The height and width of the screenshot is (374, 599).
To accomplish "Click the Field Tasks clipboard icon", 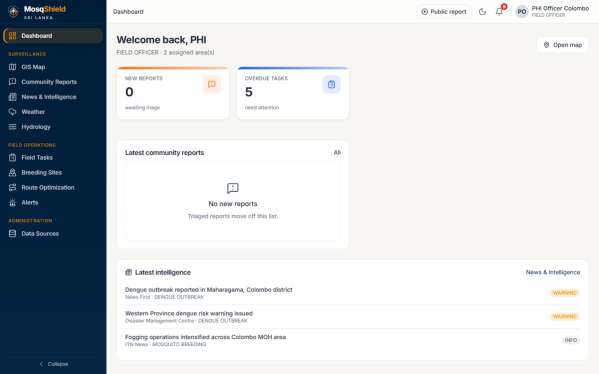I will coord(13,157).
